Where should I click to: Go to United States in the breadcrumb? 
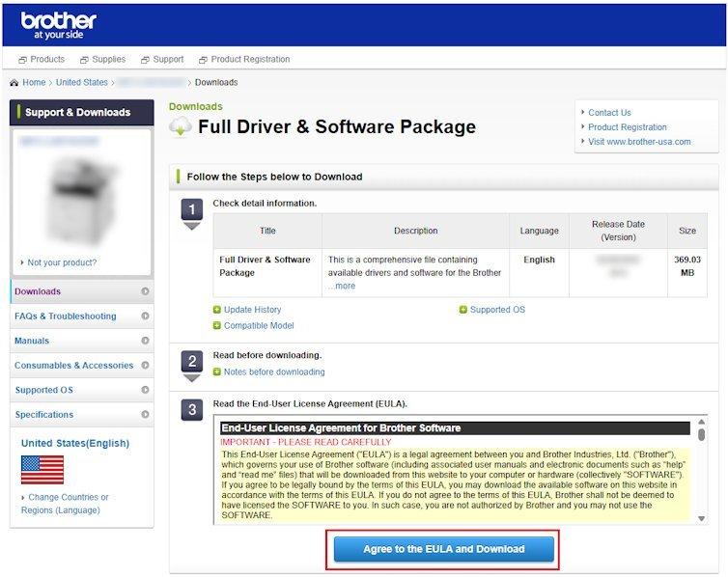tap(82, 82)
